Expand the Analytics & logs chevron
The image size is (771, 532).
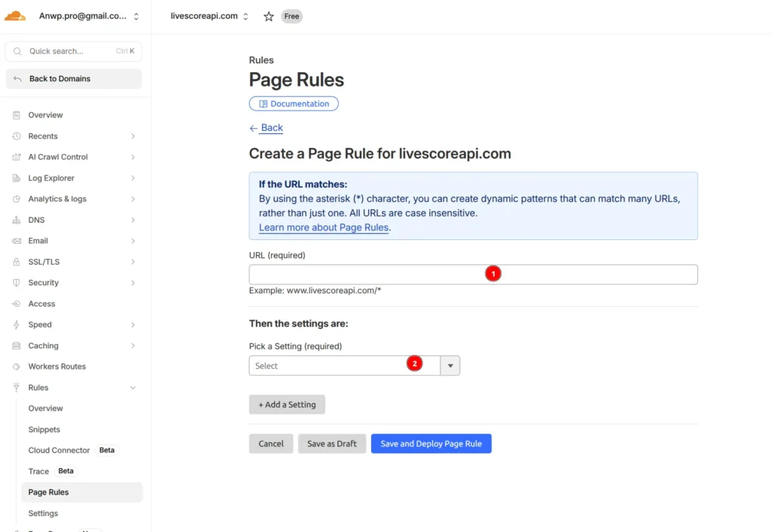(x=133, y=199)
